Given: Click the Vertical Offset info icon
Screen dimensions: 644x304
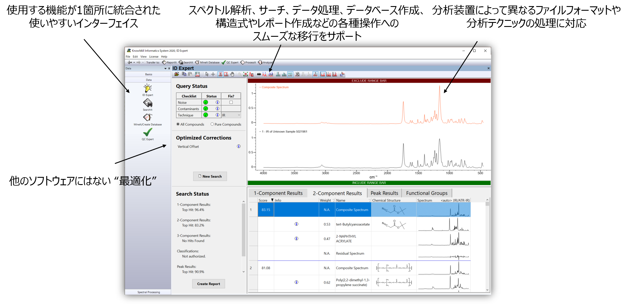Looking at the screenshot, I should (239, 146).
